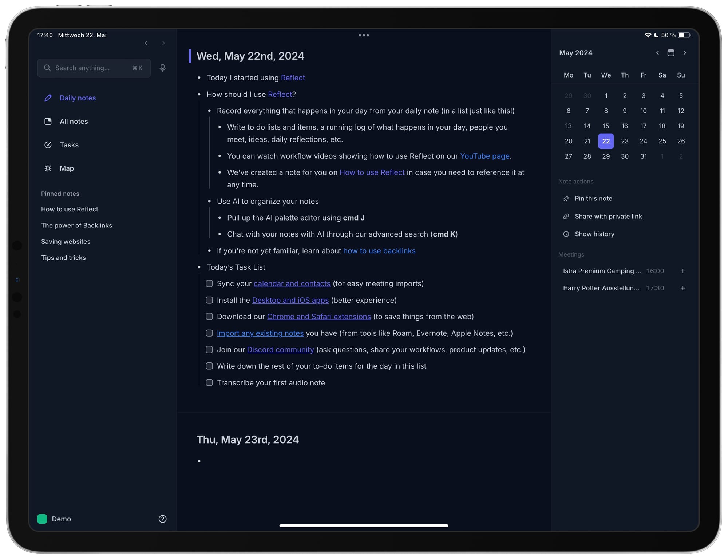The height and width of the screenshot is (560, 728).
Task: Click the Daily notes pencil icon
Action: coord(48,98)
